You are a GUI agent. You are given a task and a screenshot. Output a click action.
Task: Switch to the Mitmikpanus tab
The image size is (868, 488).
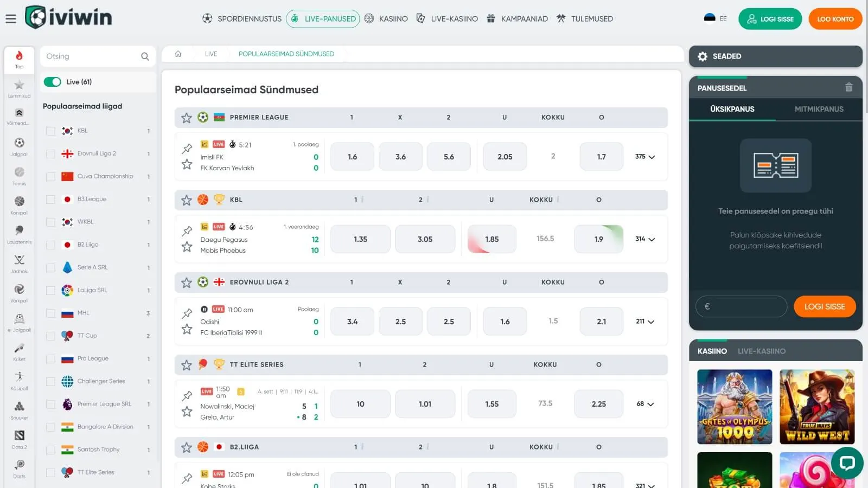pos(819,109)
